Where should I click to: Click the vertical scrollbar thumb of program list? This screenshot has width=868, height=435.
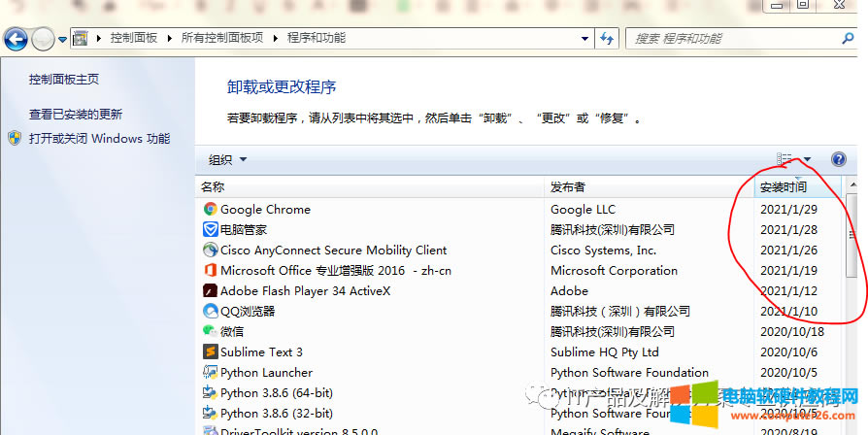pos(852,235)
